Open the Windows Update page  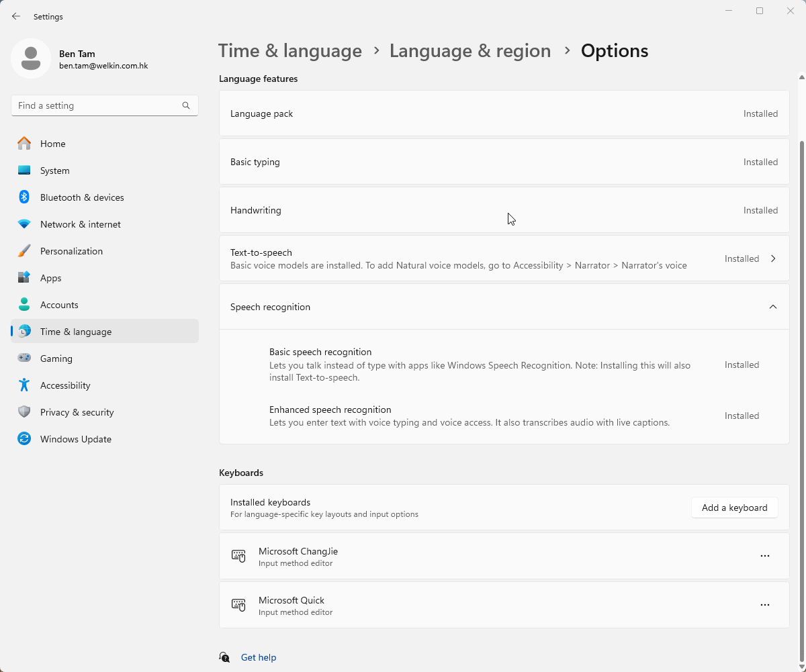point(105,439)
